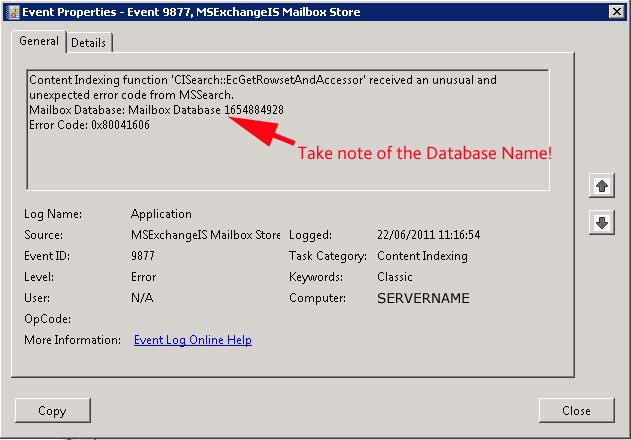
Task: Click the 'More Information:' label
Action: pyautogui.click(x=72, y=340)
